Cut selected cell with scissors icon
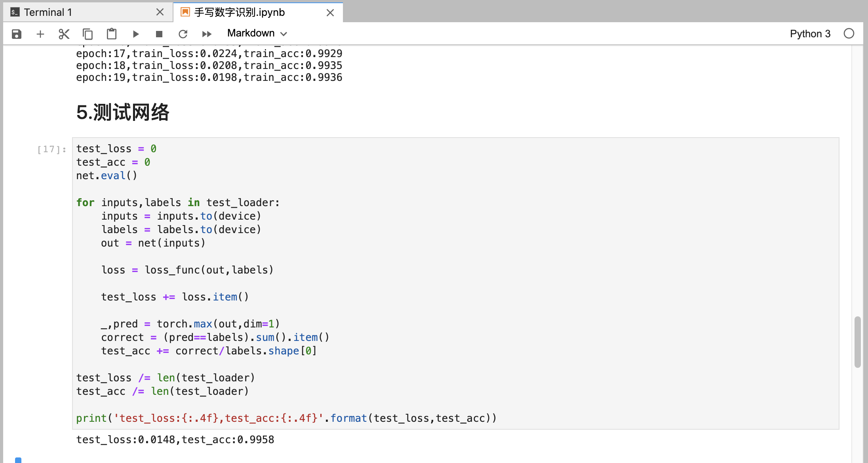868x463 pixels. (64, 34)
